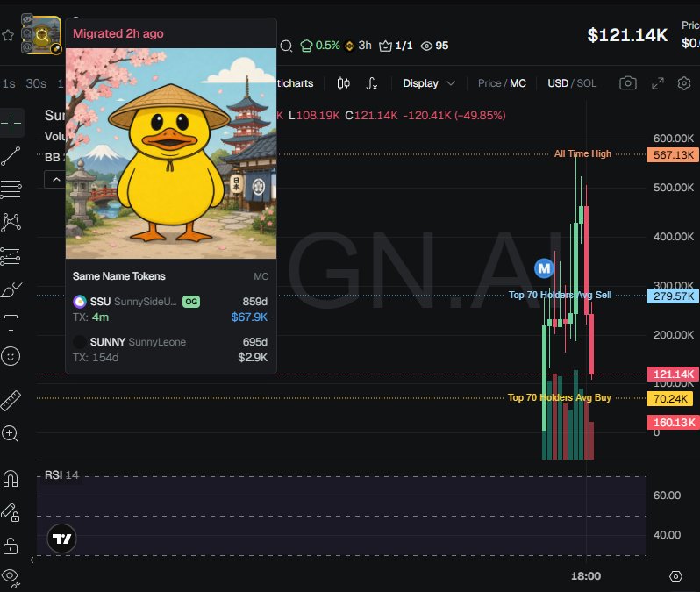Open the horizontal lines Fibonacci tool

tap(11, 189)
